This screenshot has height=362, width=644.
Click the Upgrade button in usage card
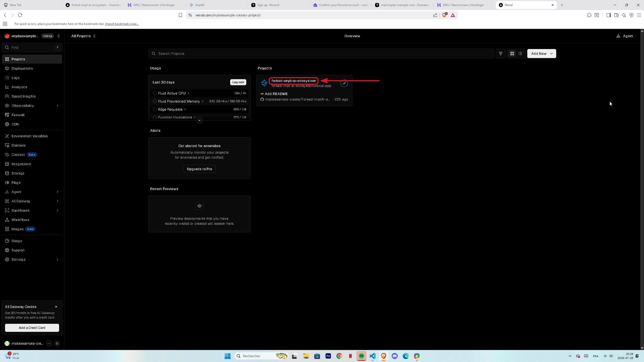(x=238, y=82)
